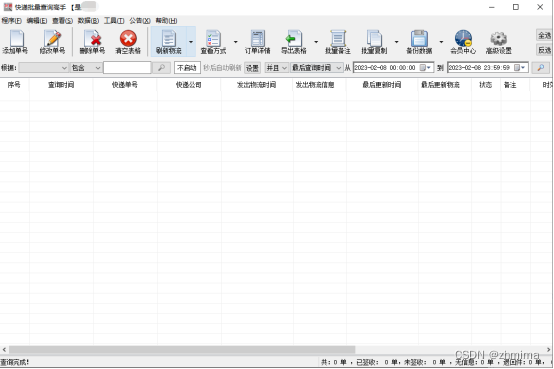
Task: Open the 最后查询时间 dropdown
Action: [317, 68]
